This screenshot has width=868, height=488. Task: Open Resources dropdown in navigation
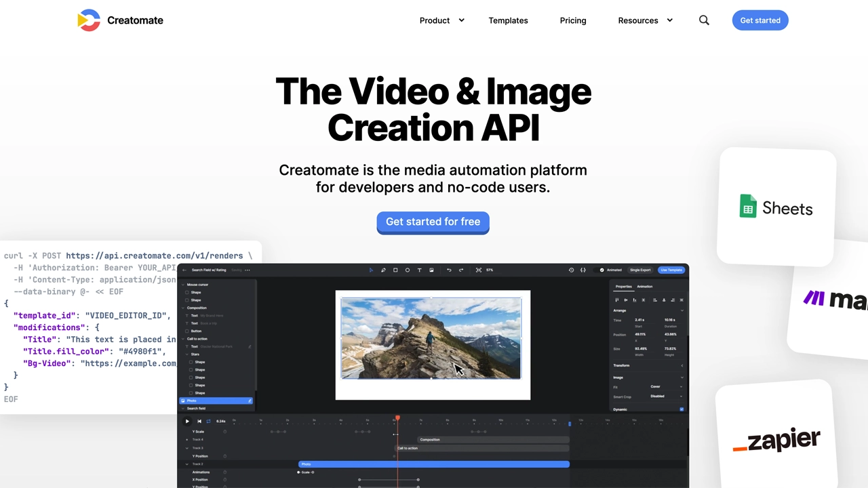click(646, 20)
